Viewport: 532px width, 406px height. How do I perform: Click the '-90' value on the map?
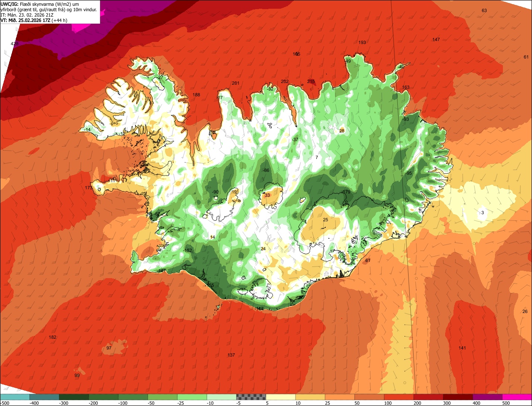[215, 192]
